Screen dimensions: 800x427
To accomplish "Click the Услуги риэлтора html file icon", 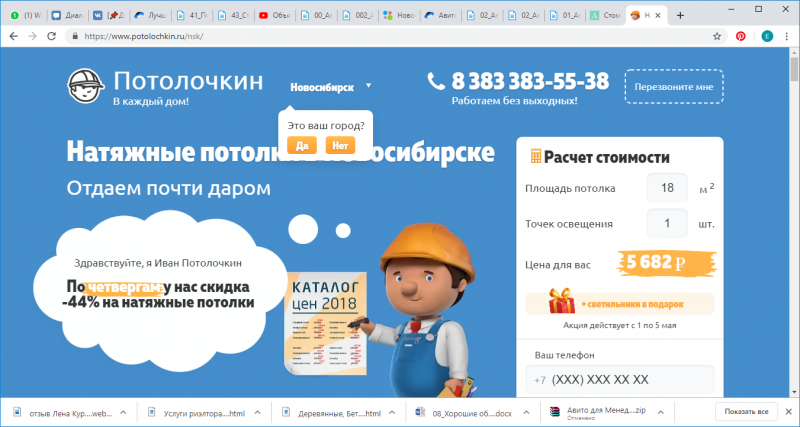I will pos(152,411).
